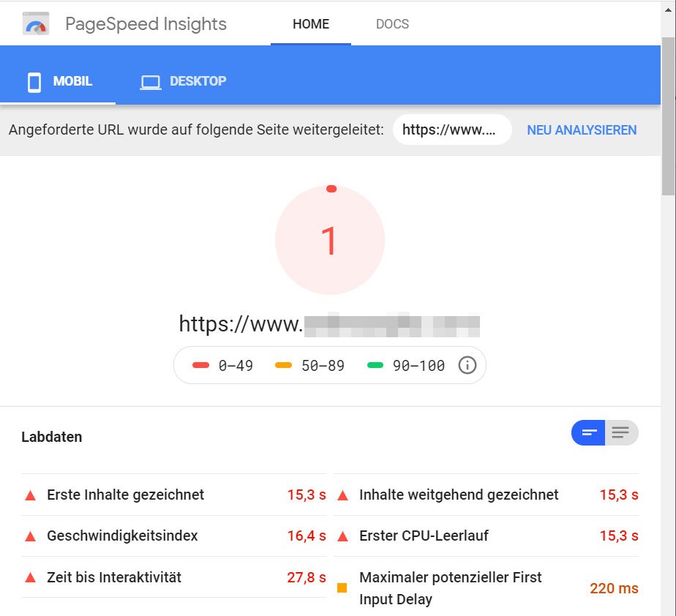The width and height of the screenshot is (676, 616).
Task: Switch Labdaten to expanded list view
Action: pos(621,432)
